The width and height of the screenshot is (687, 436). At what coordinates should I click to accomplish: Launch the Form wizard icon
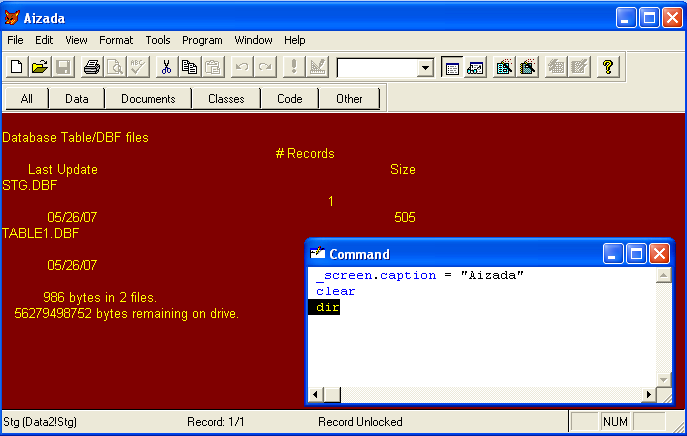pos(504,67)
